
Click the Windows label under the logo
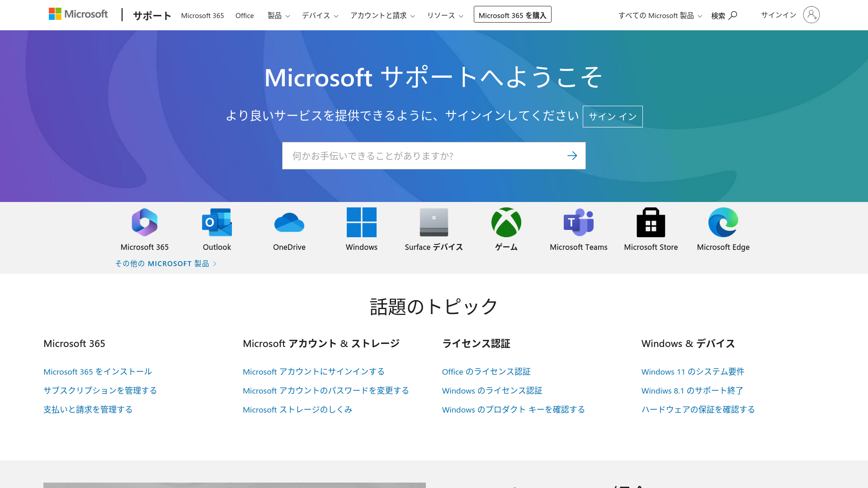click(x=362, y=247)
